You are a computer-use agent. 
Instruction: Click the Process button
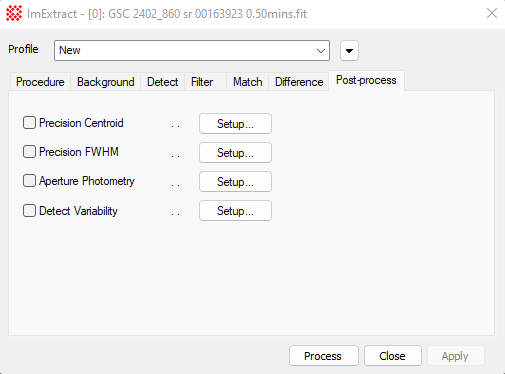click(x=324, y=356)
